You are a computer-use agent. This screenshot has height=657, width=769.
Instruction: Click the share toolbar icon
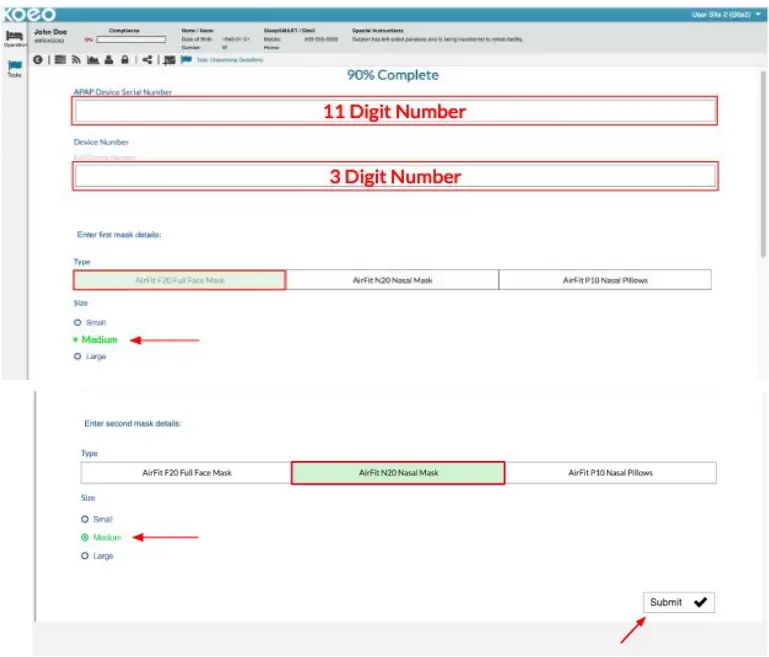[147, 60]
